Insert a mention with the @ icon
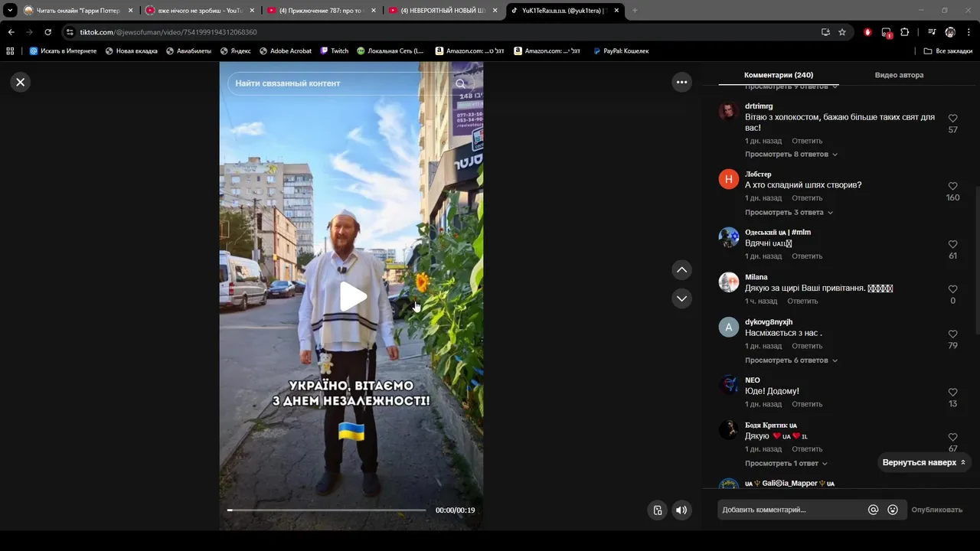 (873, 510)
